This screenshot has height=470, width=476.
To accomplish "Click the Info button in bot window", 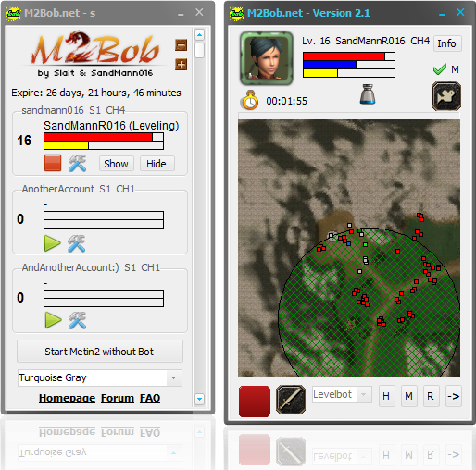I will click(x=447, y=43).
